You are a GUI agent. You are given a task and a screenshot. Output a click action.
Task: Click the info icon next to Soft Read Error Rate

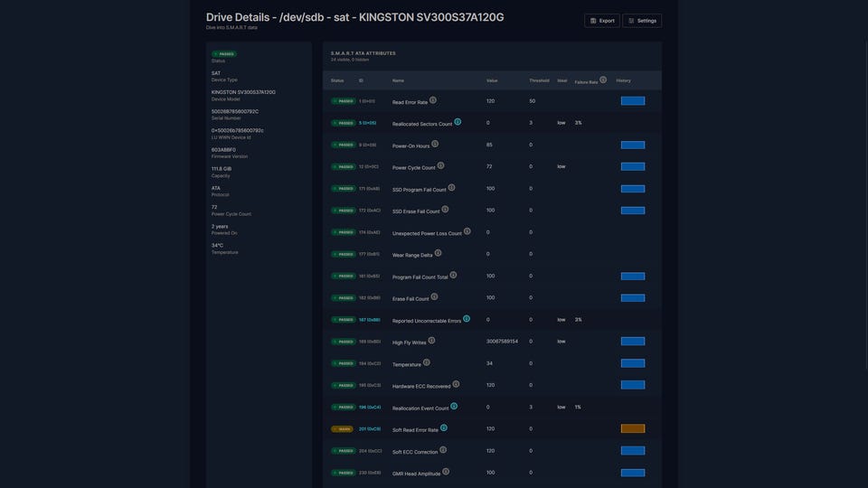tap(444, 428)
